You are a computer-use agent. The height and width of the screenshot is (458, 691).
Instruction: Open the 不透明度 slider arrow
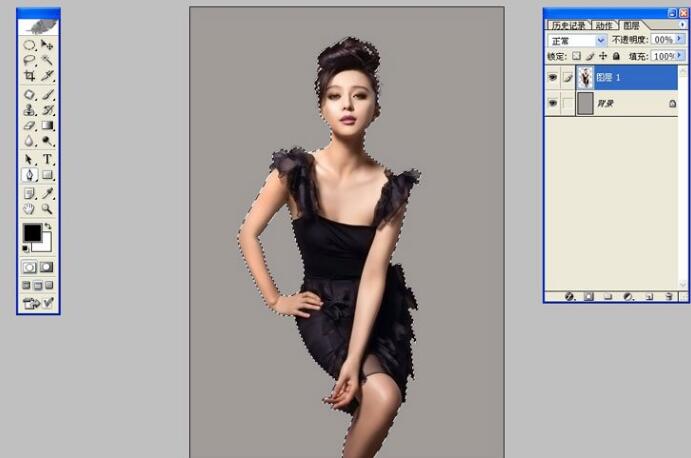click(680, 40)
